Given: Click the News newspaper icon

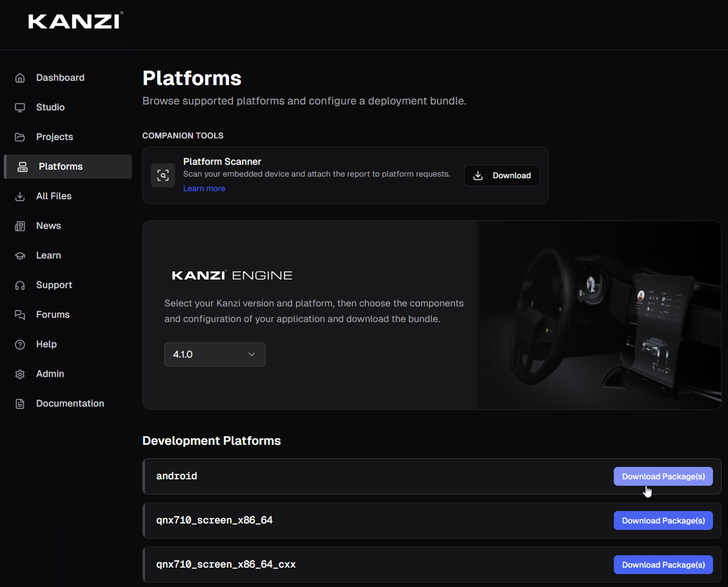Looking at the screenshot, I should click(x=20, y=226).
